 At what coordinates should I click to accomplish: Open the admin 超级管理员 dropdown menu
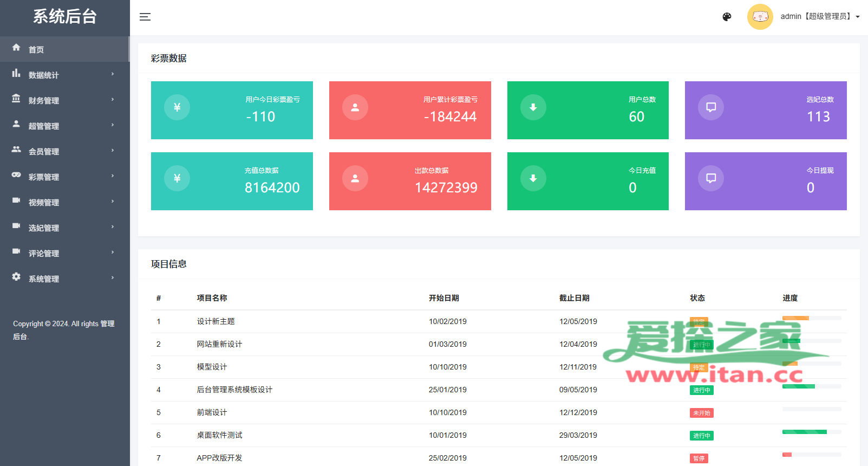(x=820, y=17)
